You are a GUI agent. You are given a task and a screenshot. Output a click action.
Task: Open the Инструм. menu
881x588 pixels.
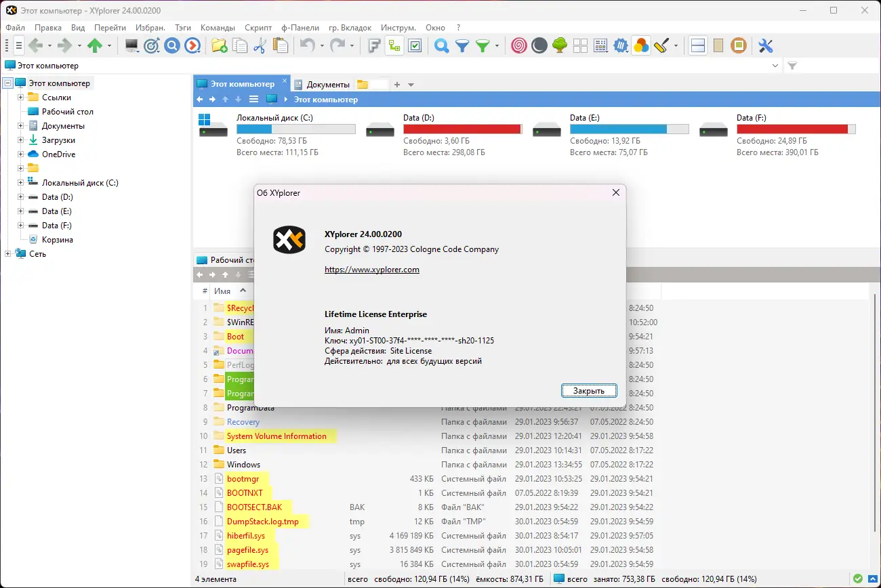(x=398, y=28)
